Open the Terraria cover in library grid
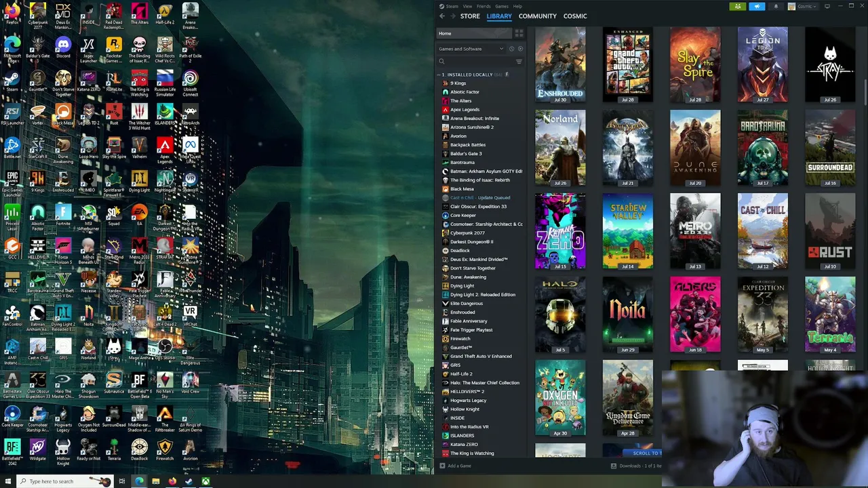This screenshot has width=868, height=488. (830, 314)
